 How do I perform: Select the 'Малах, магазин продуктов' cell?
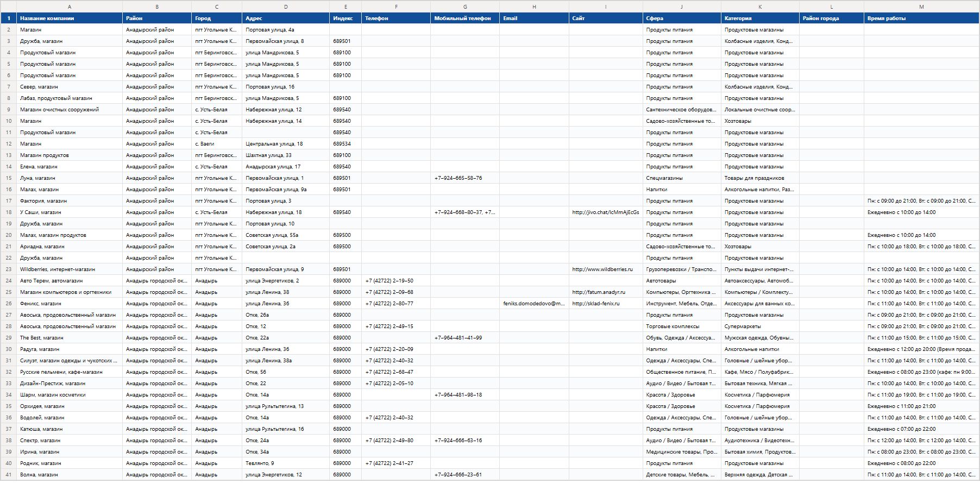pos(70,235)
